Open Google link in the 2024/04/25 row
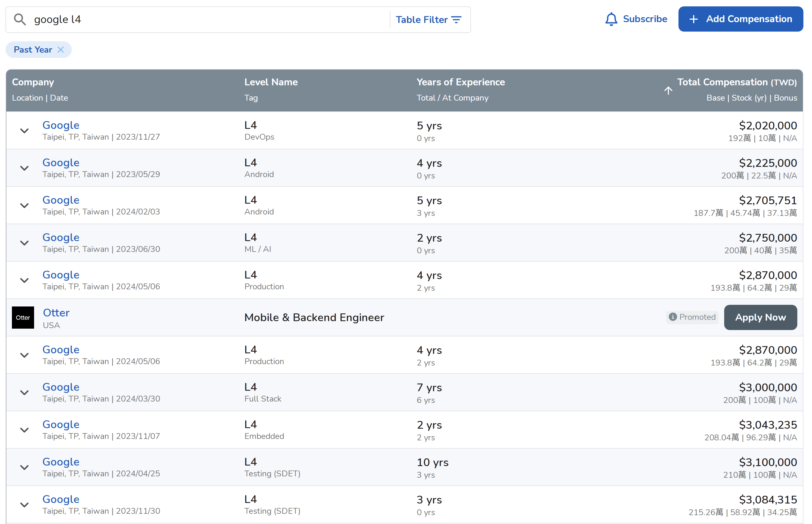The height and width of the screenshot is (524, 812). (61, 462)
